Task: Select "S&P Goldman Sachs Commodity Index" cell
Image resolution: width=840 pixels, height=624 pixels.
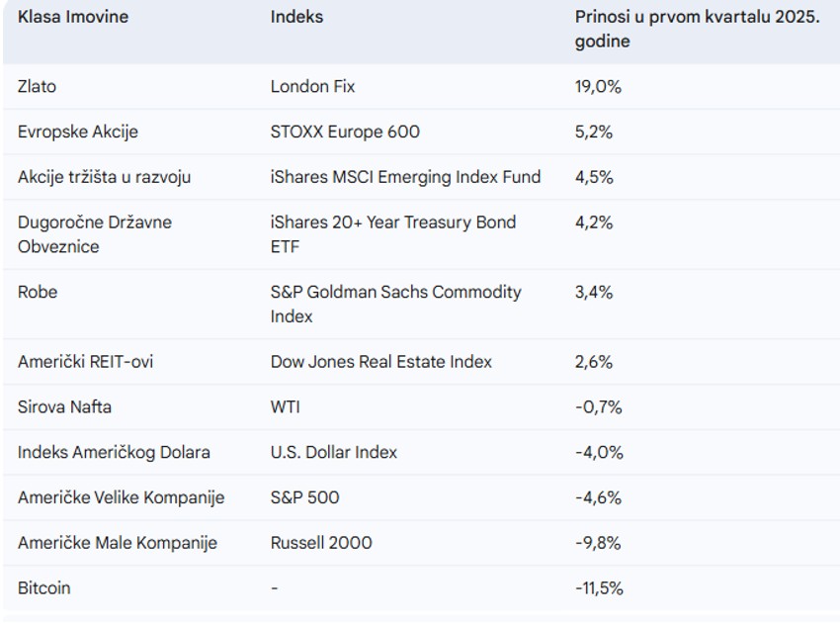Action: pyautogui.click(x=395, y=304)
